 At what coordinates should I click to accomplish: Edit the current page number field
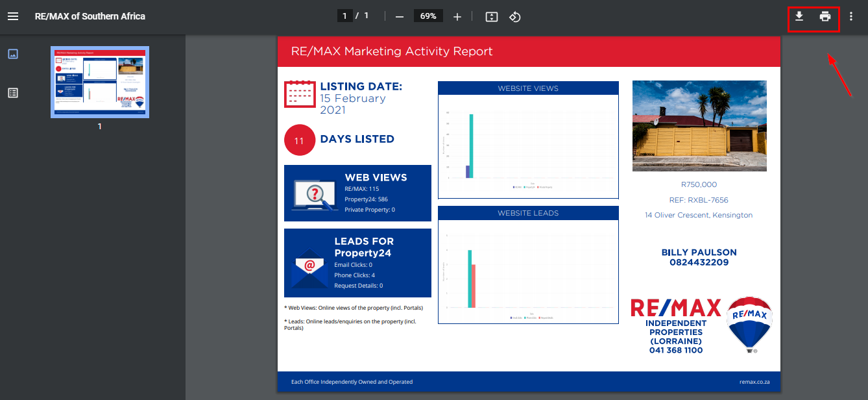click(x=345, y=16)
